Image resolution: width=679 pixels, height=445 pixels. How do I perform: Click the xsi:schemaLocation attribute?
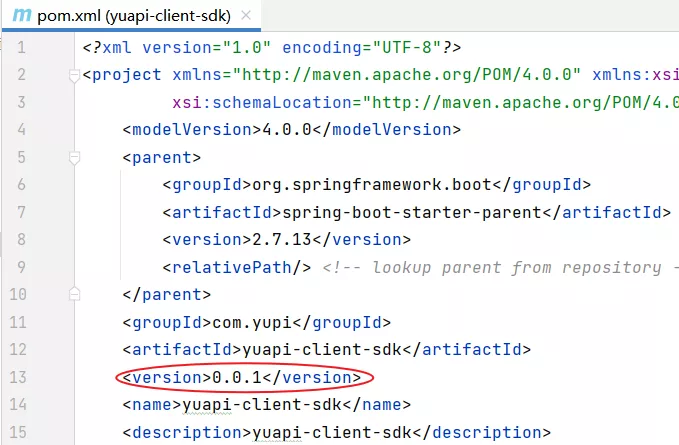[x=262, y=103]
